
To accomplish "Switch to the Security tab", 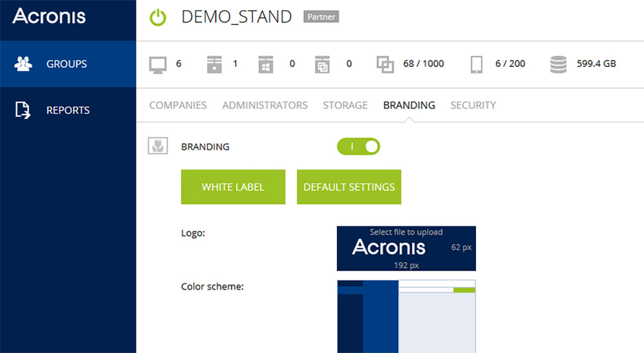I will 473,105.
